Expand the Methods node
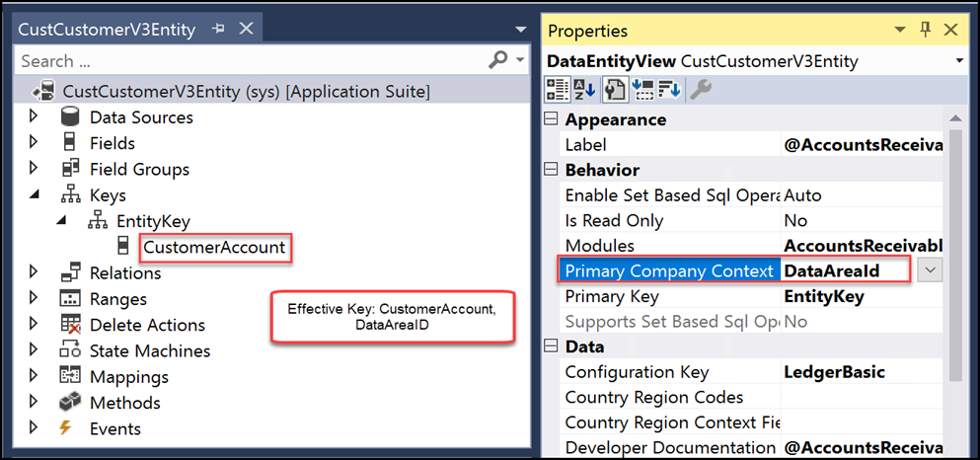Image resolution: width=980 pixels, height=460 pixels. [x=34, y=403]
